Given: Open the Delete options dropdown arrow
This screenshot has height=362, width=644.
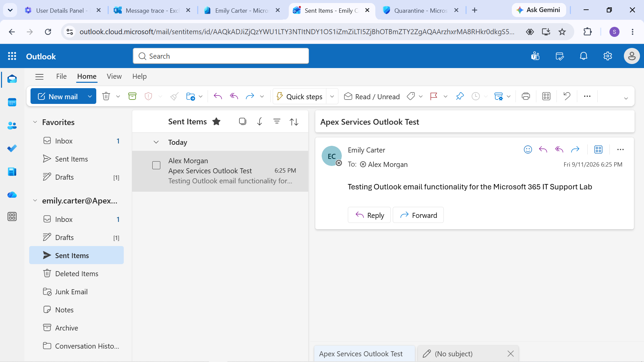Looking at the screenshot, I should point(118,97).
